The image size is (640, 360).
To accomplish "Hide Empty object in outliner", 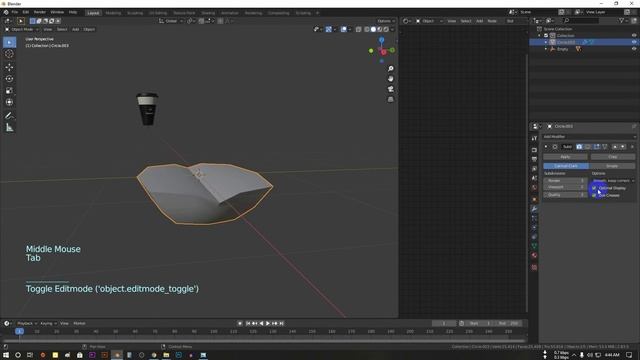I will (634, 49).
